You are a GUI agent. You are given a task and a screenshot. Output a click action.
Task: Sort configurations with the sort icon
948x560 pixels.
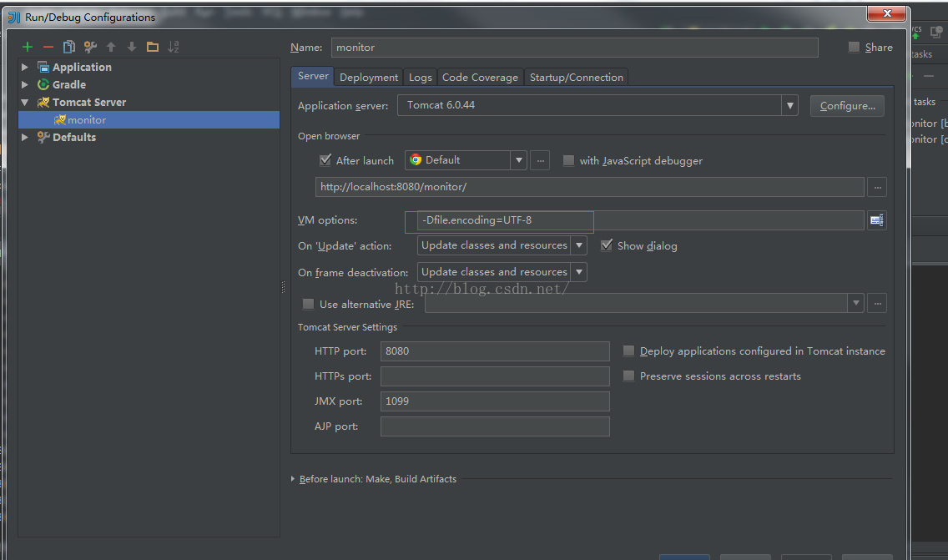click(174, 47)
